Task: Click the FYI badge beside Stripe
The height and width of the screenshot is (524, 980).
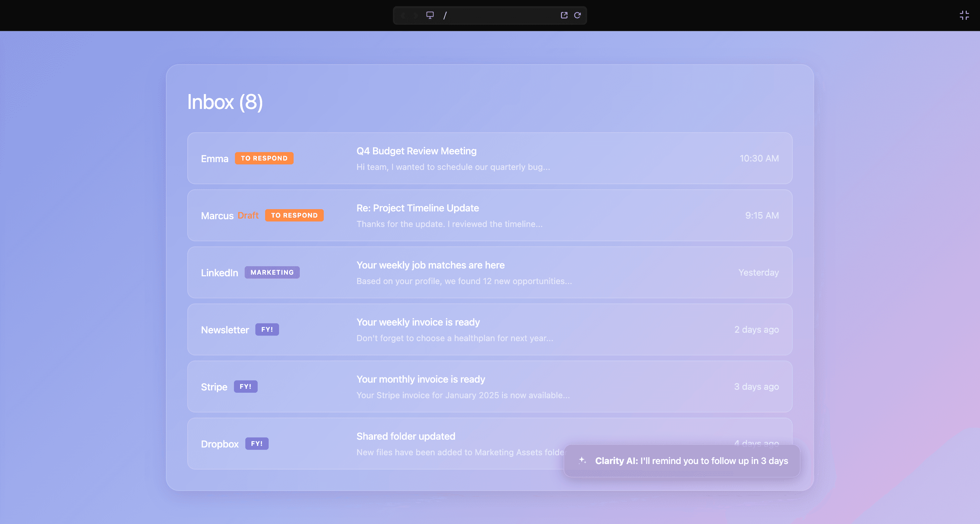Action: pyautogui.click(x=245, y=387)
